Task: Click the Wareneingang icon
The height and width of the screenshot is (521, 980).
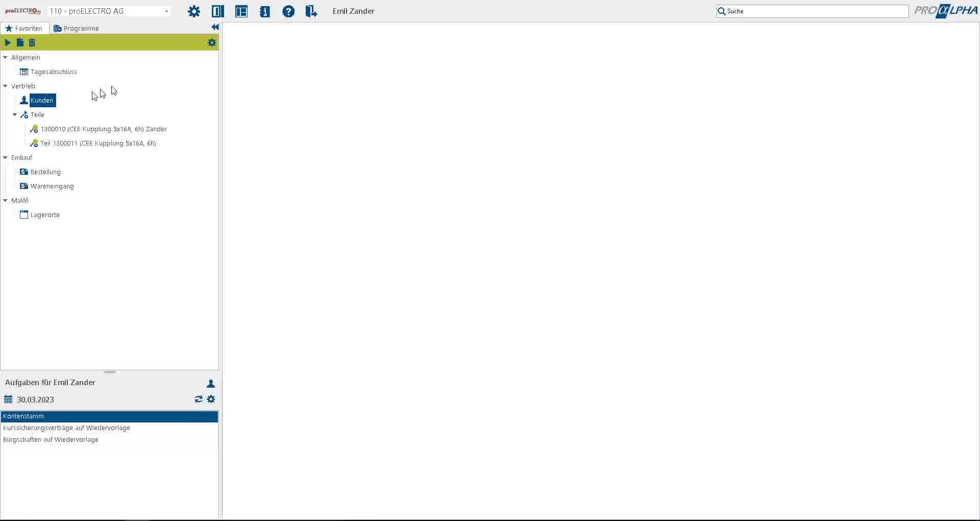Action: pyautogui.click(x=24, y=186)
